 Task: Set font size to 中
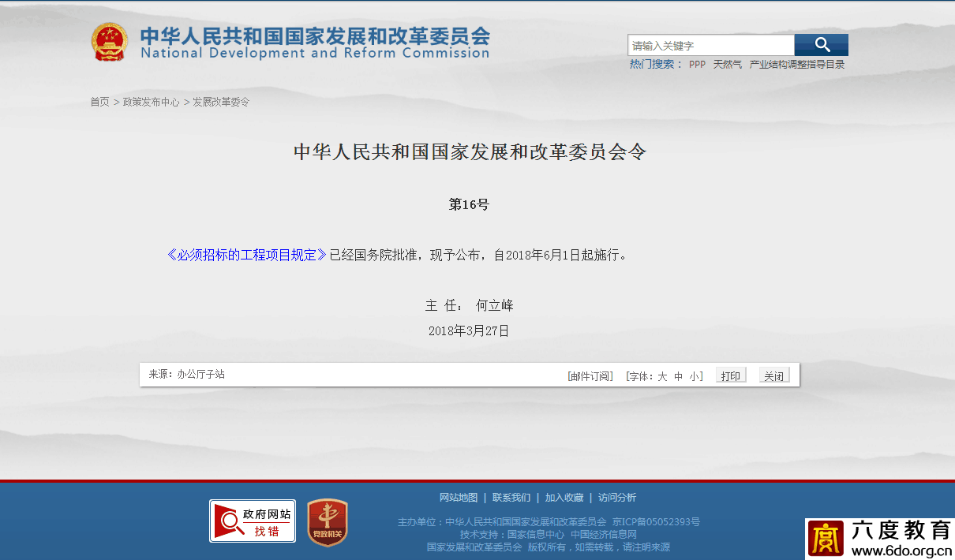678,376
